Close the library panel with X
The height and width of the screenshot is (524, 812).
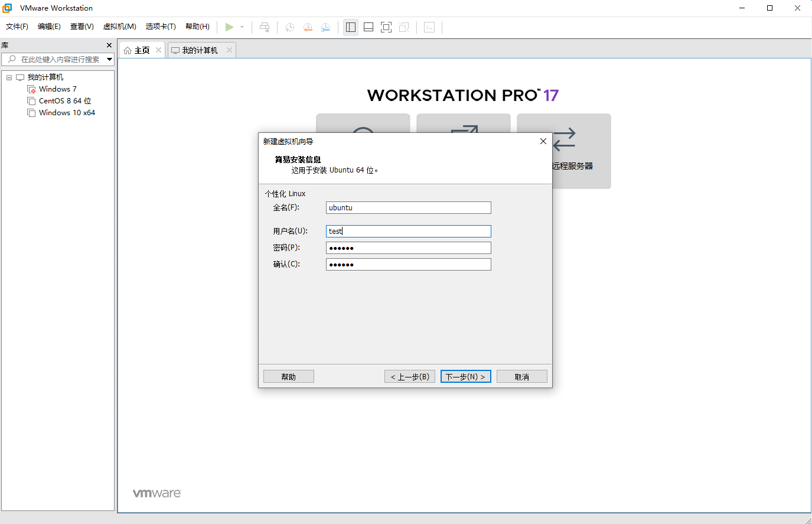pos(109,45)
